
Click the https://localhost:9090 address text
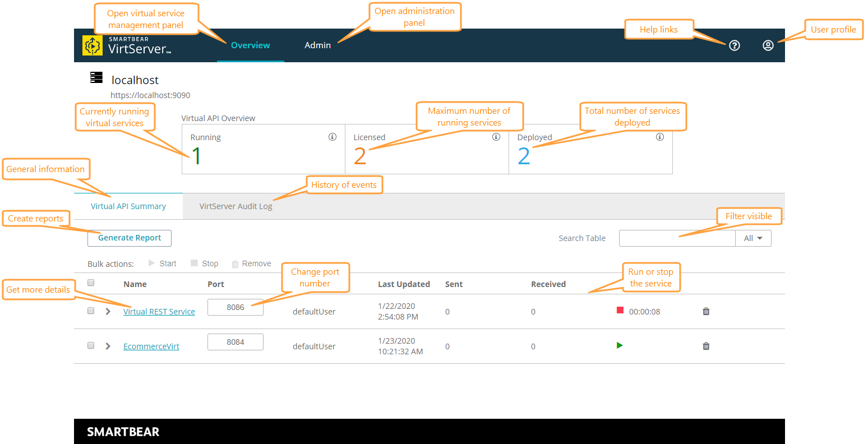(150, 95)
